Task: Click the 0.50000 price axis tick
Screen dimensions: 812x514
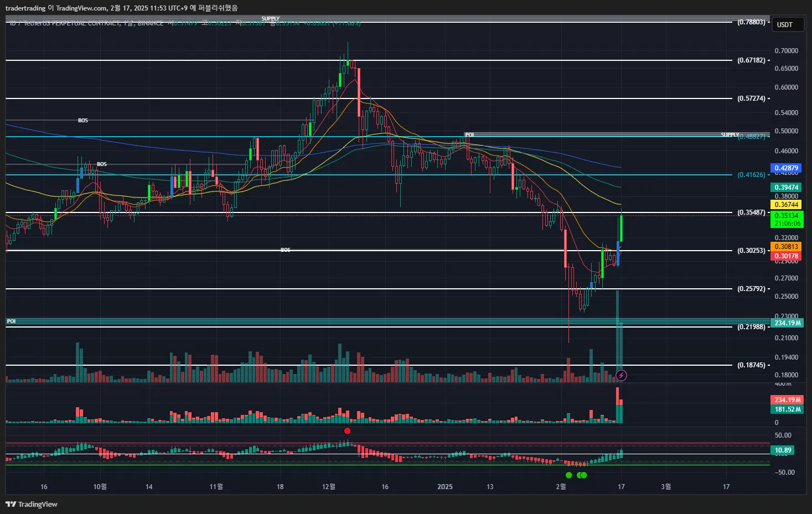Action: click(x=786, y=131)
